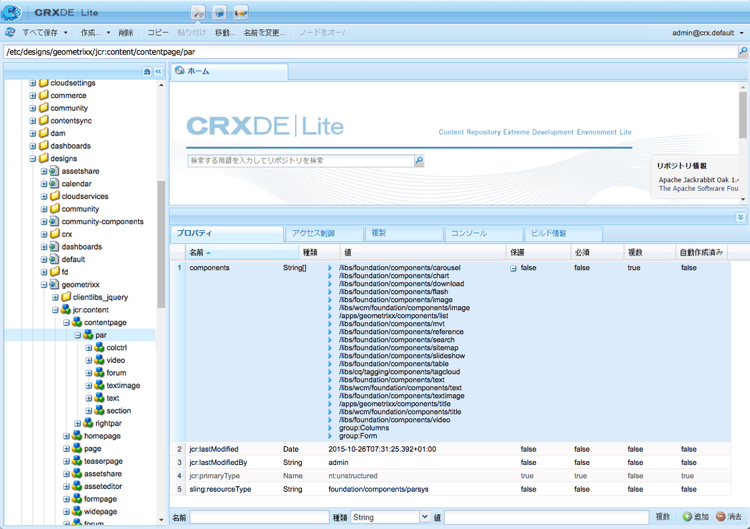Image resolution: width=750 pixels, height=529 pixels.
Task: Click the コピー copy button
Action: [x=158, y=33]
